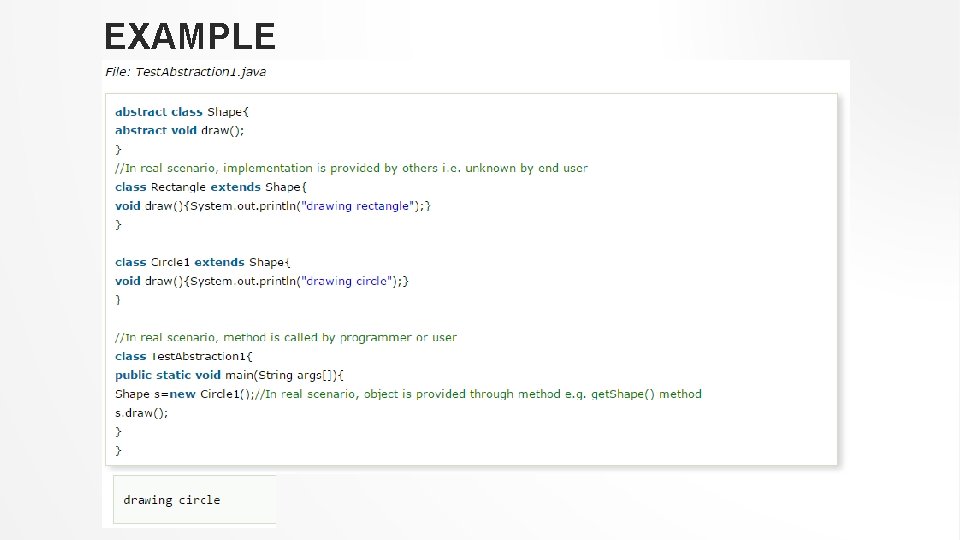Click the word 'Circle1' in the class declaration
The height and width of the screenshot is (540, 960).
(170, 262)
